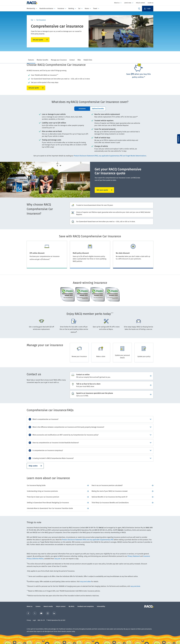Jump to the Helpful links tab
The image size is (180, 644).
point(88,60)
